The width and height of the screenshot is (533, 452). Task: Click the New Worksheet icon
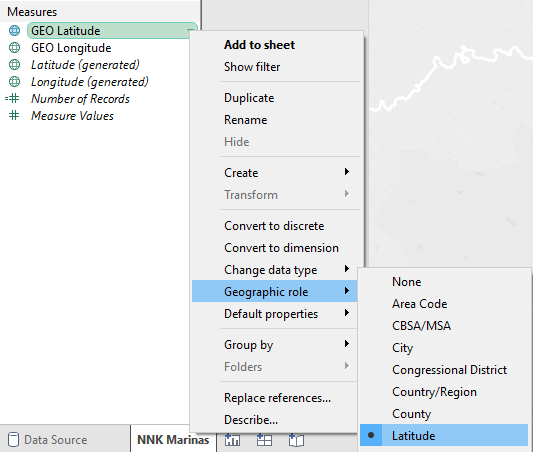pos(232,440)
